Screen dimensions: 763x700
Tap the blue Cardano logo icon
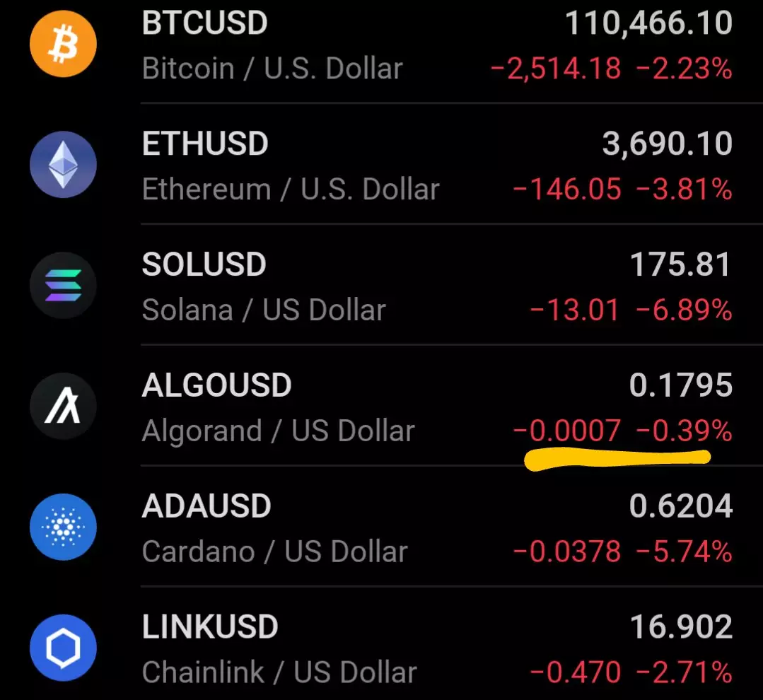(x=62, y=527)
